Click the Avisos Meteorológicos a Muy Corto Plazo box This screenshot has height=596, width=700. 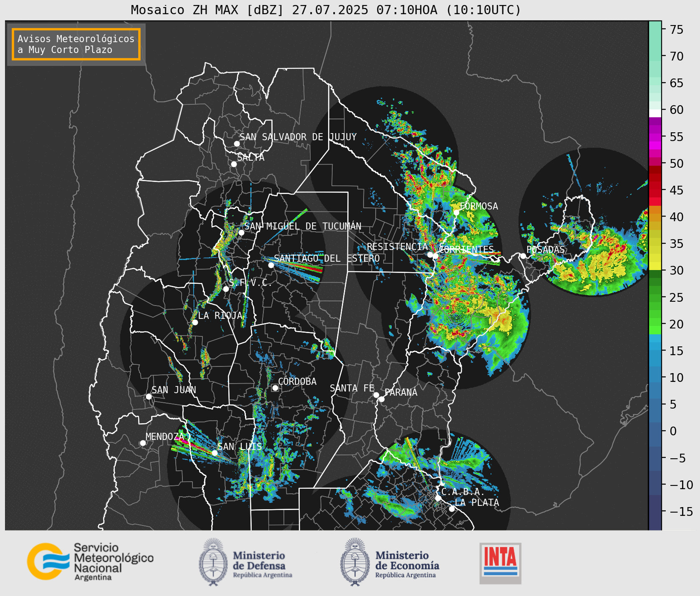click(76, 44)
